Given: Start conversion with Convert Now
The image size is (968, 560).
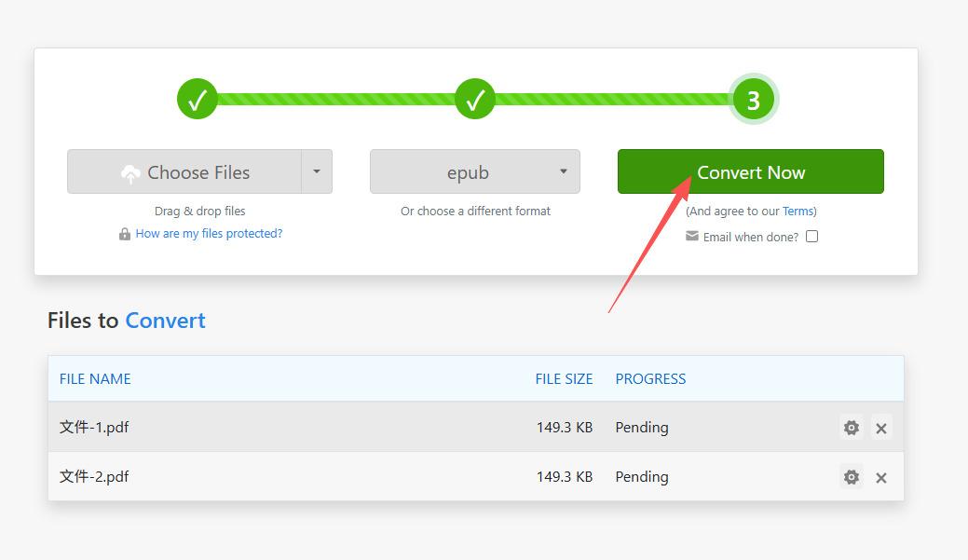Looking at the screenshot, I should tap(751, 171).
